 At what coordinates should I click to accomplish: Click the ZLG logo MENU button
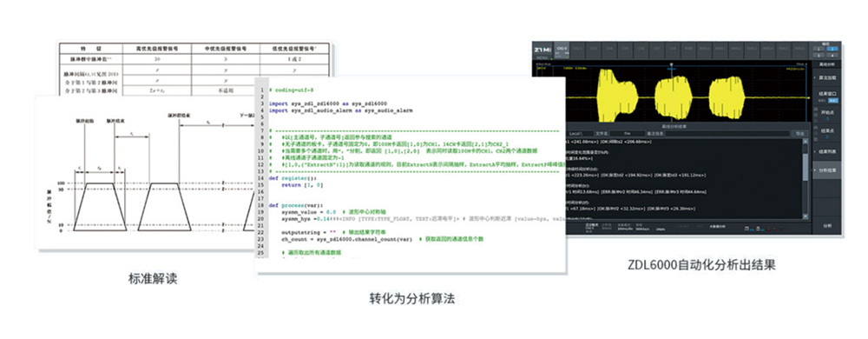pyautogui.click(x=542, y=51)
